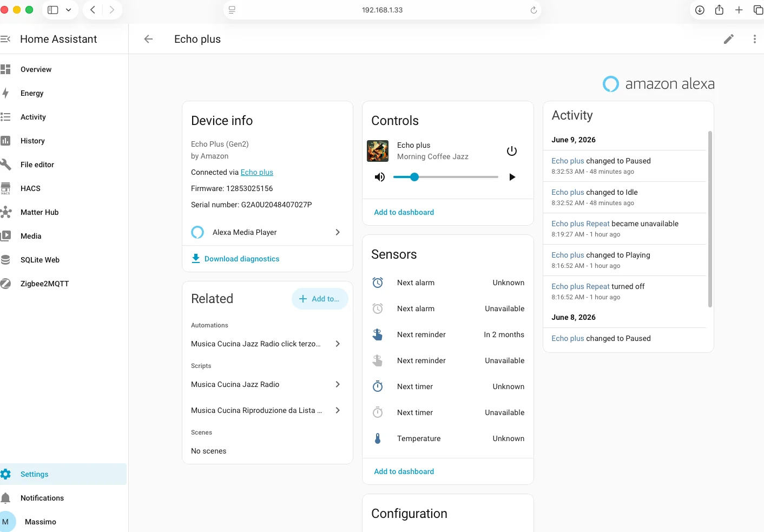Viewport: 764px width, 532px height.
Task: Open File editor in sidebar
Action: (x=63, y=165)
